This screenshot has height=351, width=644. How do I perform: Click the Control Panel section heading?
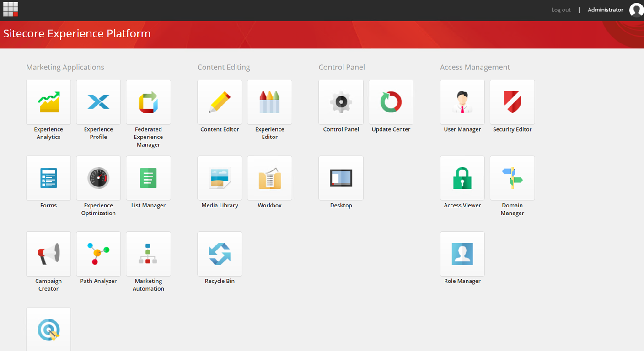click(x=341, y=67)
